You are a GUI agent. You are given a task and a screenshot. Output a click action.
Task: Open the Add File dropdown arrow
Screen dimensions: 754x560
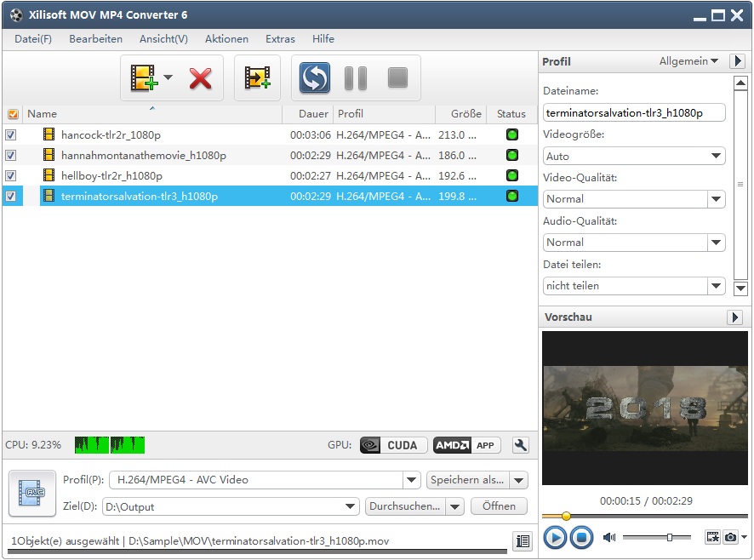pos(168,77)
